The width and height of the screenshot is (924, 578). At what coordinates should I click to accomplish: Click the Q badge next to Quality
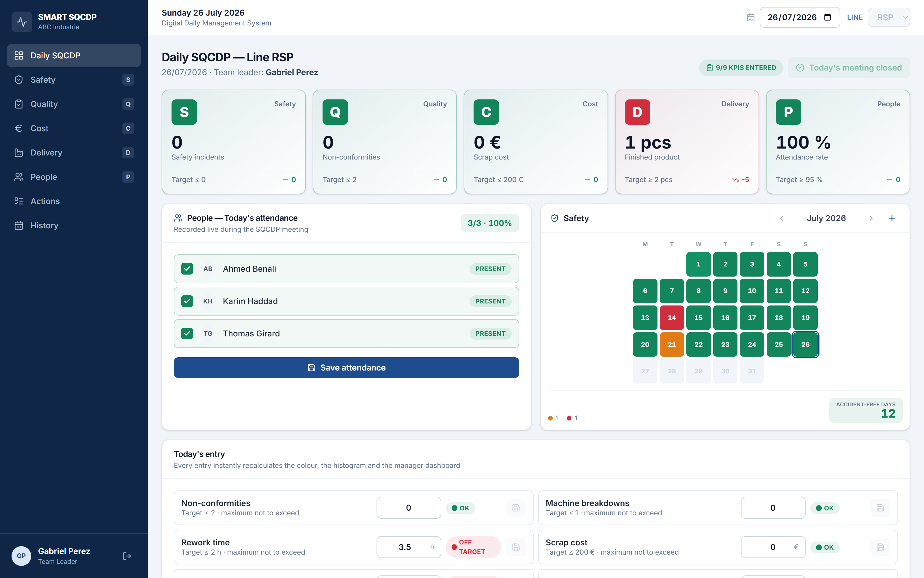(x=128, y=104)
